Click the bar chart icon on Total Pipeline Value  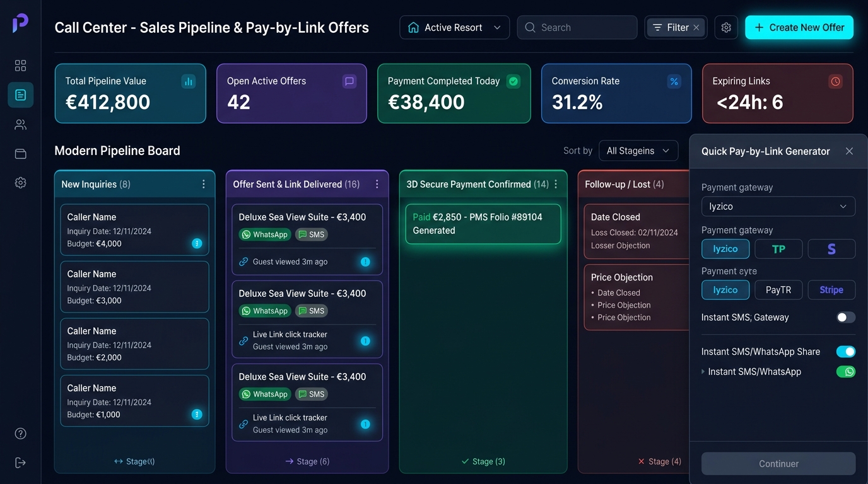pos(188,81)
